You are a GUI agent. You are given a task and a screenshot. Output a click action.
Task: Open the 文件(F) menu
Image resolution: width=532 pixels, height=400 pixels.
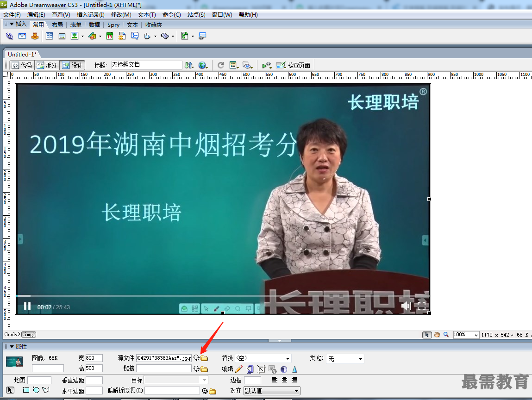(12, 15)
